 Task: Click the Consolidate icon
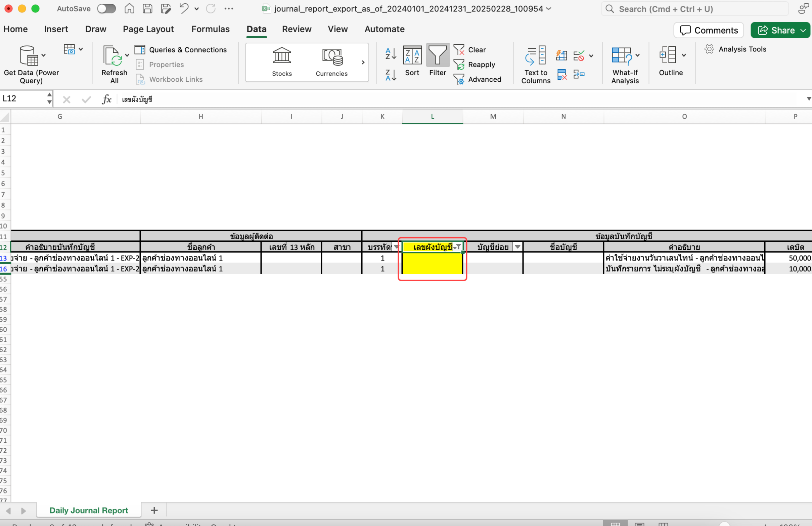579,74
